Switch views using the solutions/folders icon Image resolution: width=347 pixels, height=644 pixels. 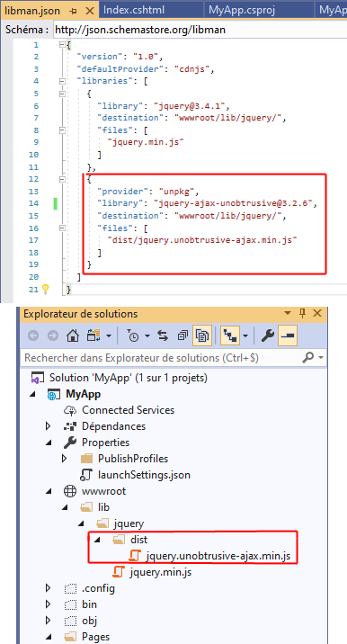coord(93,336)
